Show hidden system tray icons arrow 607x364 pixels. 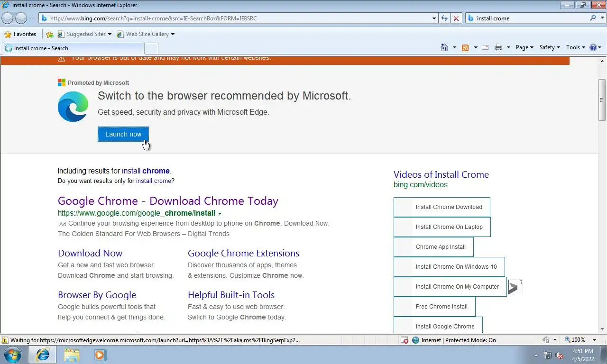click(536, 355)
